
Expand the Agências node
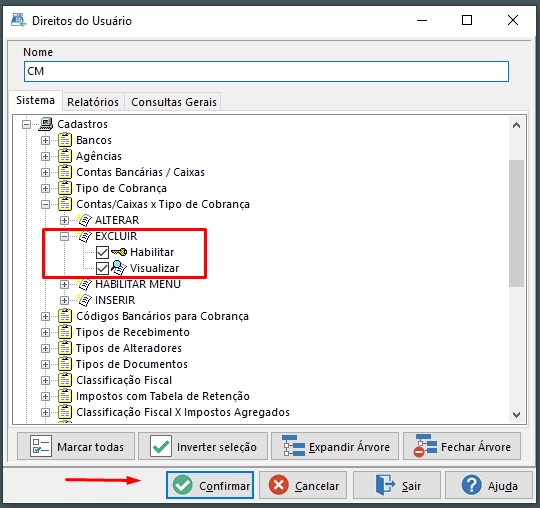[x=45, y=156]
